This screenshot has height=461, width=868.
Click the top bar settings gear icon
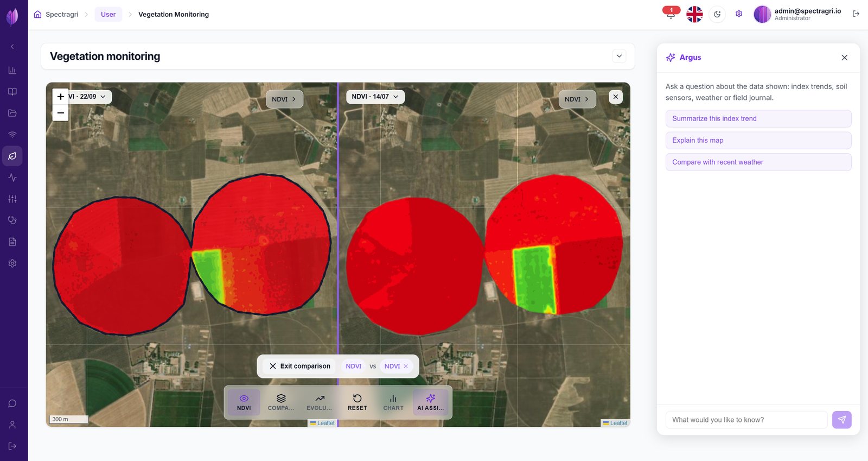point(739,14)
